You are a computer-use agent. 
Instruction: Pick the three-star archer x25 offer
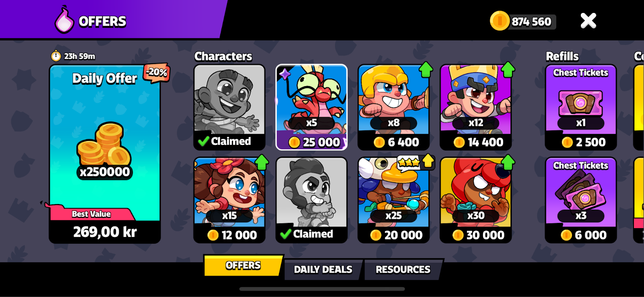tap(393, 200)
